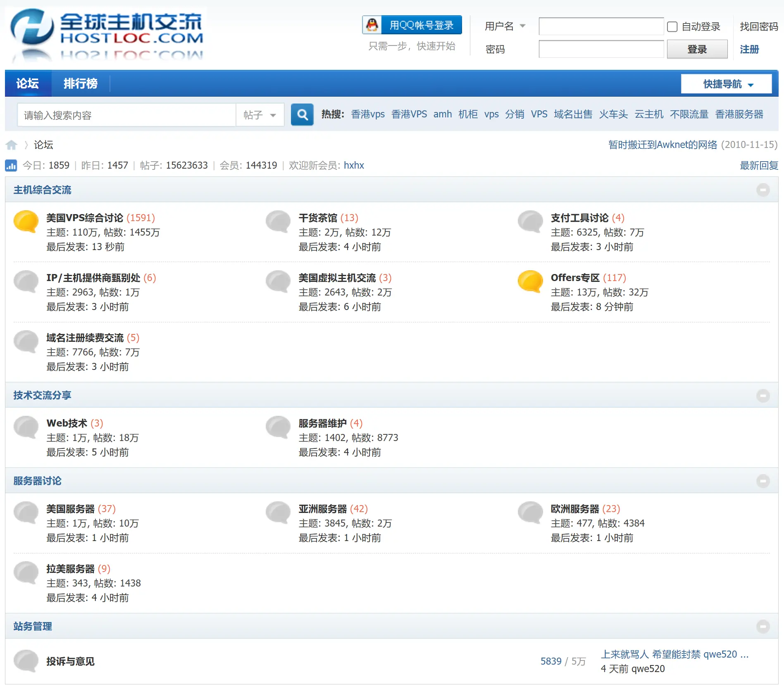
Task: Switch to the 排行榜 tab
Action: tap(81, 83)
